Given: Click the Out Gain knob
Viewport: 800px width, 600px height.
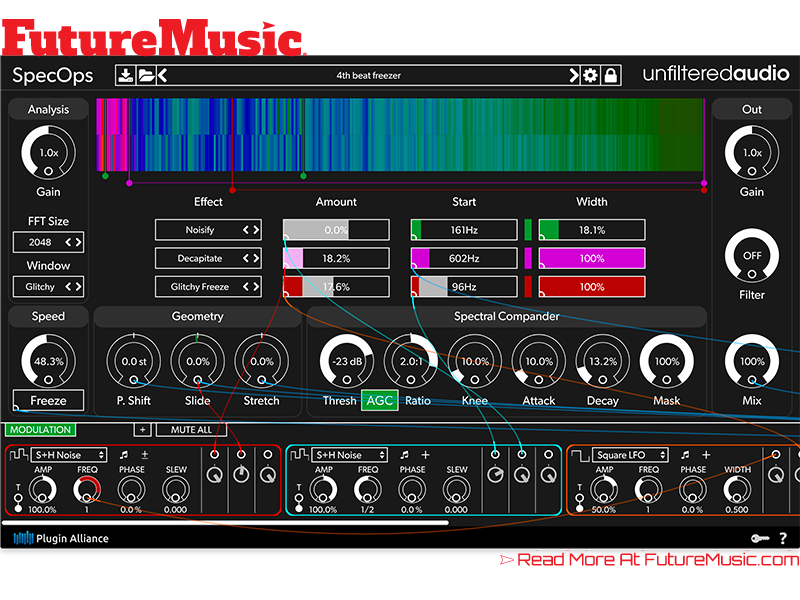Looking at the screenshot, I should 752,153.
